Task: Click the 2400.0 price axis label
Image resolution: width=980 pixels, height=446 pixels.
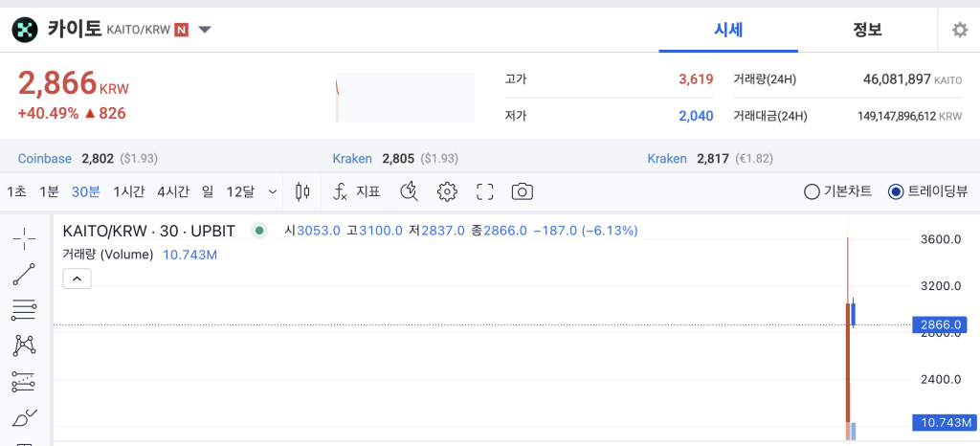Action: (940, 379)
